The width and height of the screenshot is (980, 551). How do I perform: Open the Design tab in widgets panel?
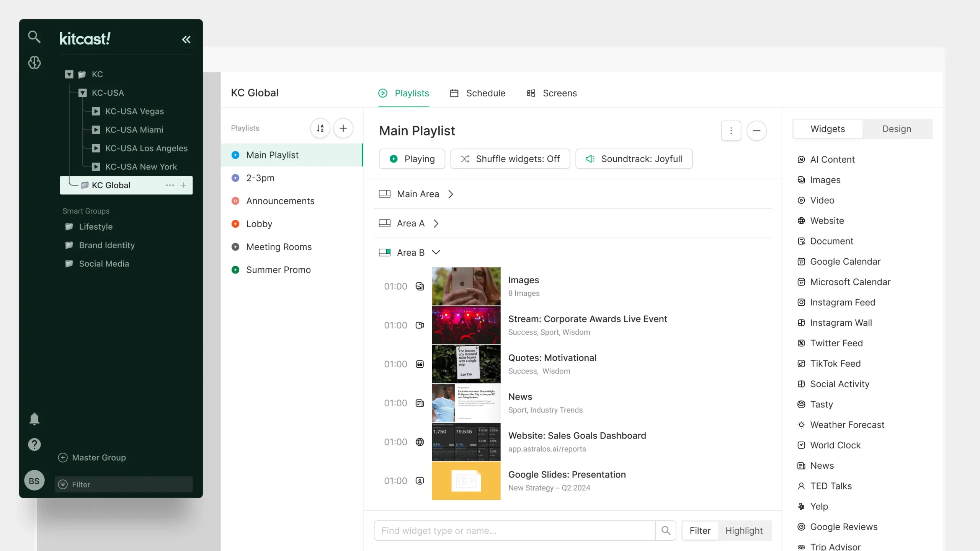[897, 129]
